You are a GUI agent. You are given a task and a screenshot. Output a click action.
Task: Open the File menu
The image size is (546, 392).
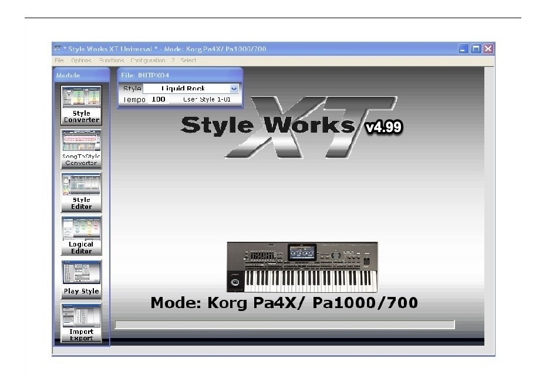click(x=59, y=60)
